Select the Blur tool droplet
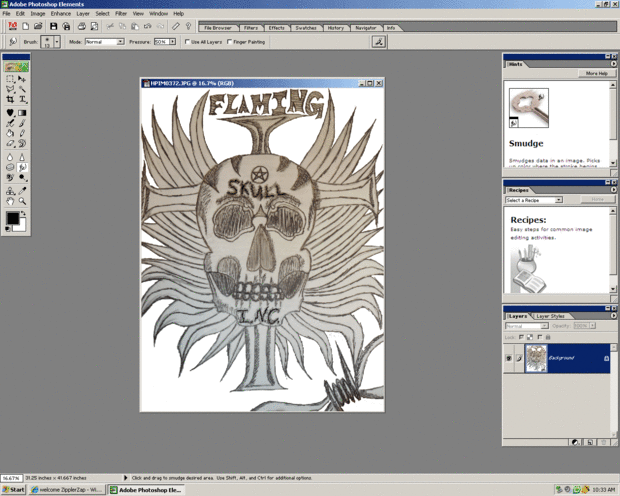The image size is (620, 496). 10,157
